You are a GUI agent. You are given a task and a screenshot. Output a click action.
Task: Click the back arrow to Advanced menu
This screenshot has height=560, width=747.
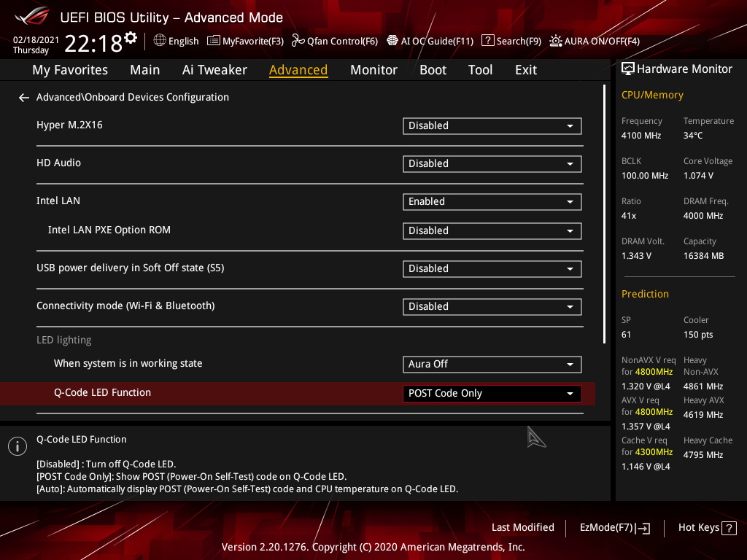click(24, 98)
